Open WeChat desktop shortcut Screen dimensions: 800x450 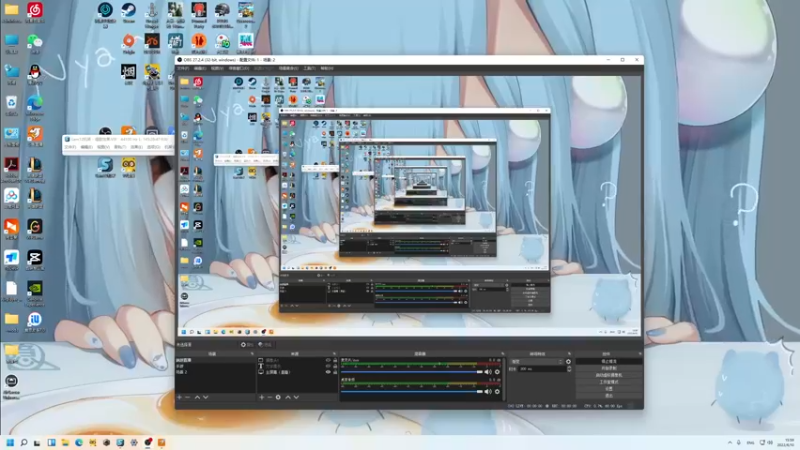tap(35, 43)
